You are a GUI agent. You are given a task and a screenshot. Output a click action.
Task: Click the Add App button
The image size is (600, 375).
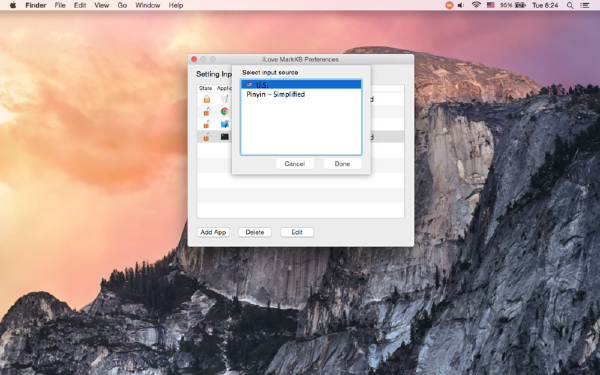(213, 232)
